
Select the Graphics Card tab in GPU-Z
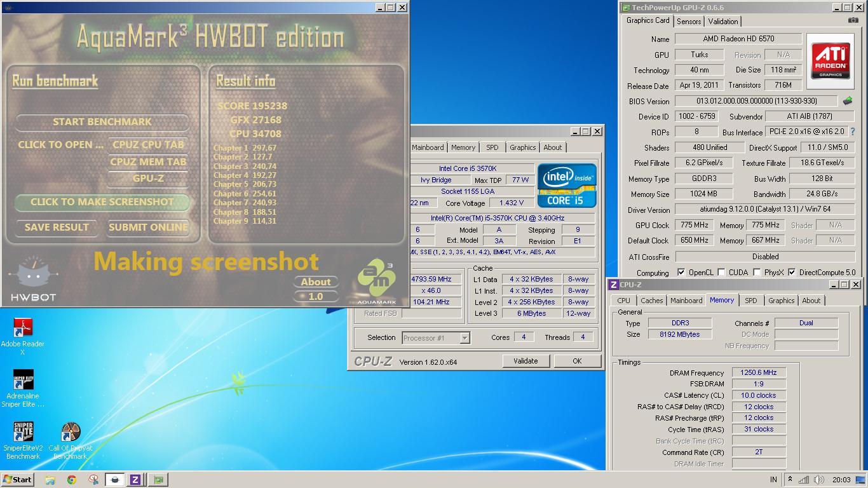point(648,20)
